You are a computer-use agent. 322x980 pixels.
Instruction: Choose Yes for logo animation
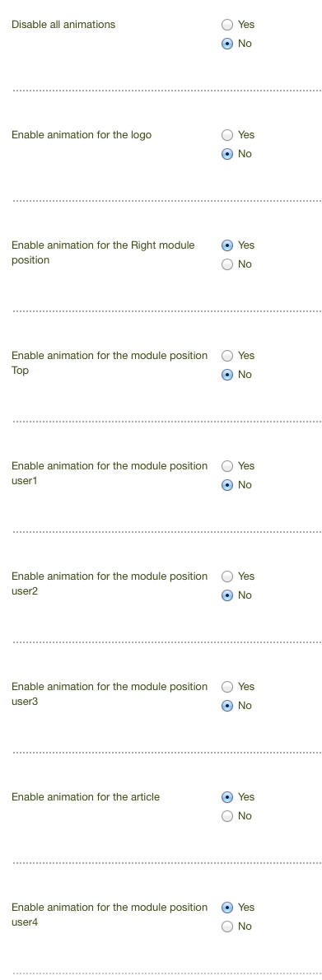[227, 135]
